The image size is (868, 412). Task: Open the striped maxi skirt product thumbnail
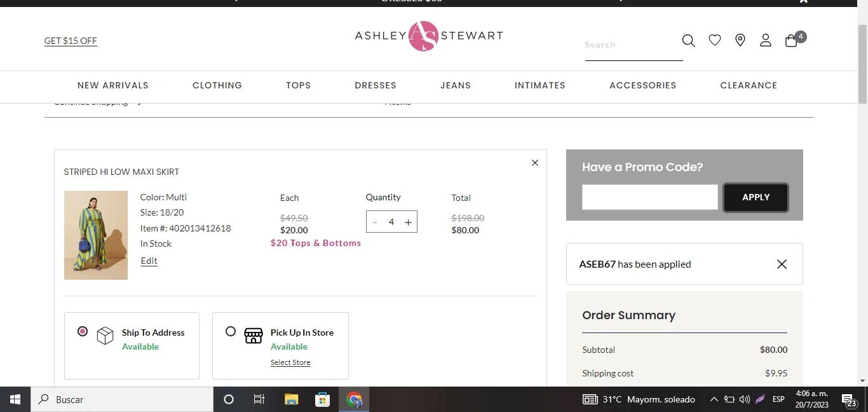click(96, 235)
